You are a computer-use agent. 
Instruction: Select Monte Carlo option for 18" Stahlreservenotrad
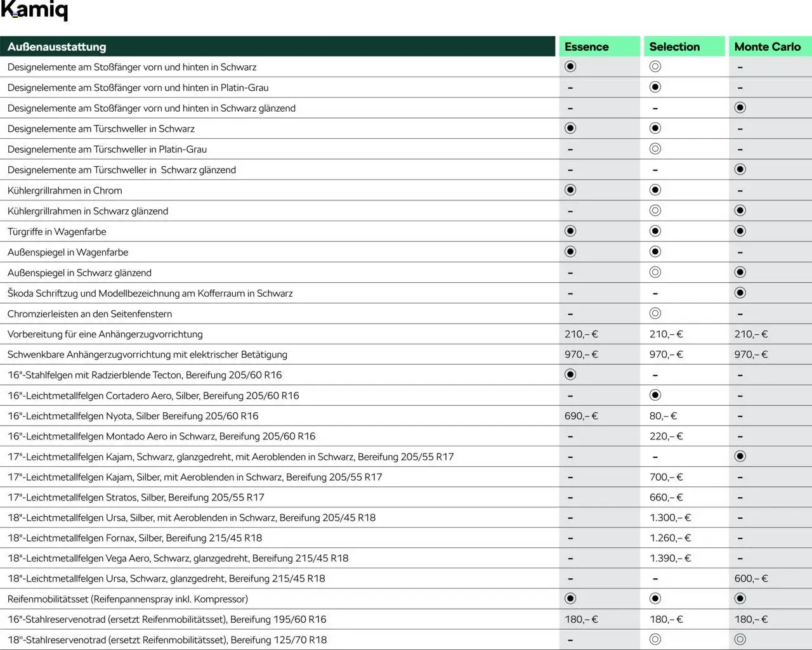click(x=740, y=639)
